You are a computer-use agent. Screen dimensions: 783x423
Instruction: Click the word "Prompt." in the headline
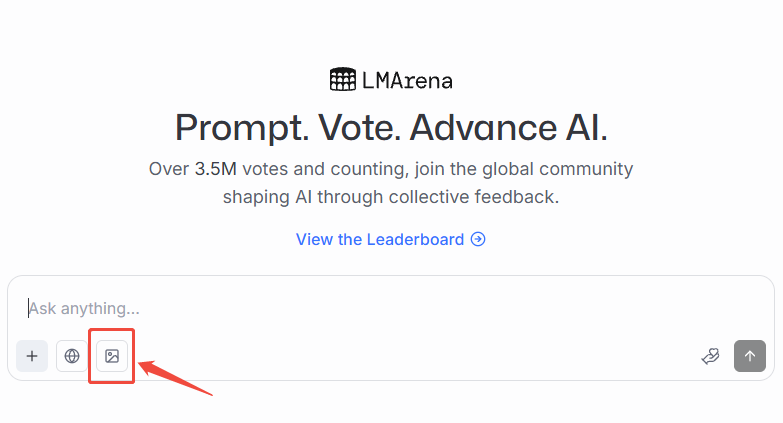coord(241,128)
